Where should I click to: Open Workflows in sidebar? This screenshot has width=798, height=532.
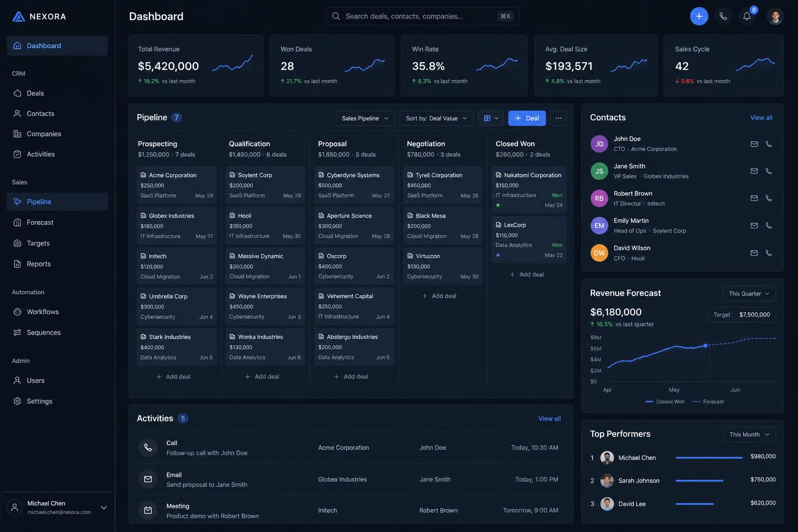[x=57, y=312]
